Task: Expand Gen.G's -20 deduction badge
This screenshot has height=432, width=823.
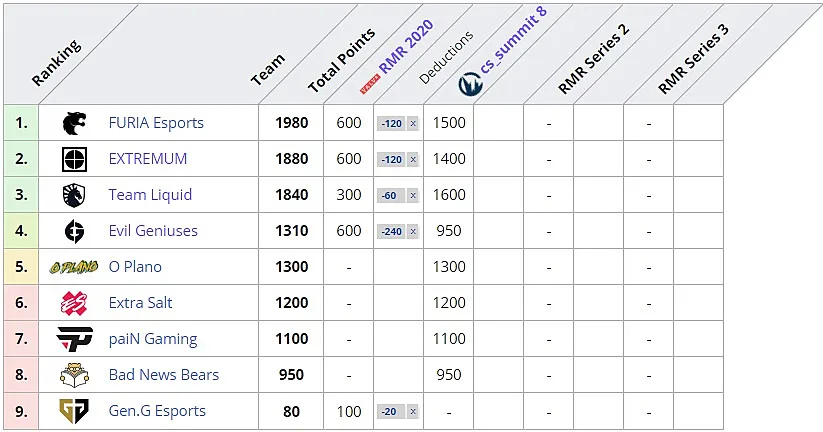Action: click(391, 412)
